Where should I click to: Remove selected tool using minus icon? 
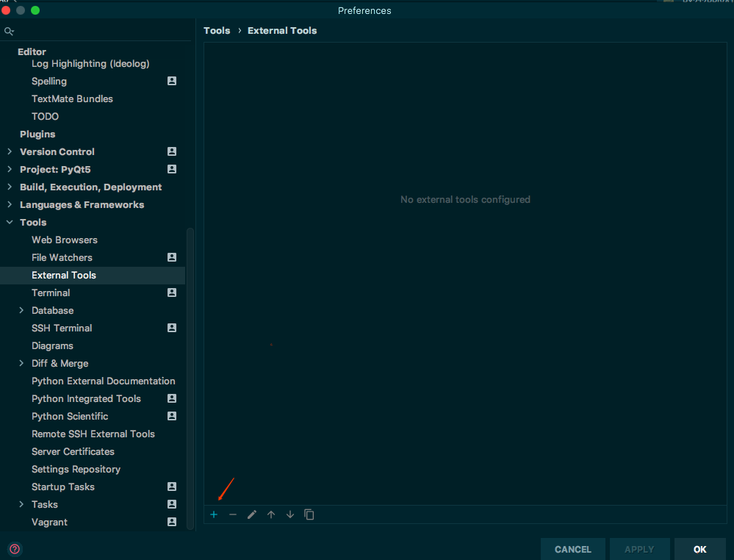tap(232, 514)
